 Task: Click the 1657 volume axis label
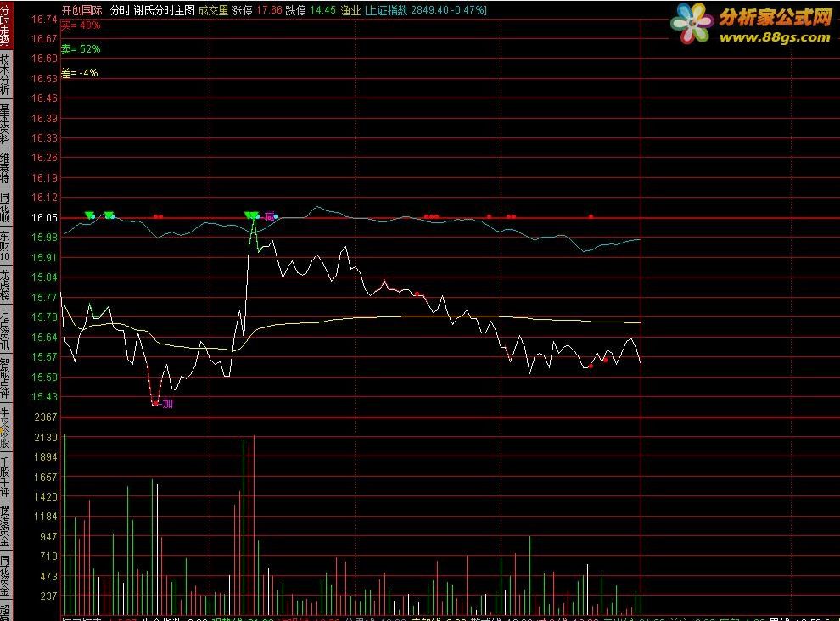(x=46, y=478)
